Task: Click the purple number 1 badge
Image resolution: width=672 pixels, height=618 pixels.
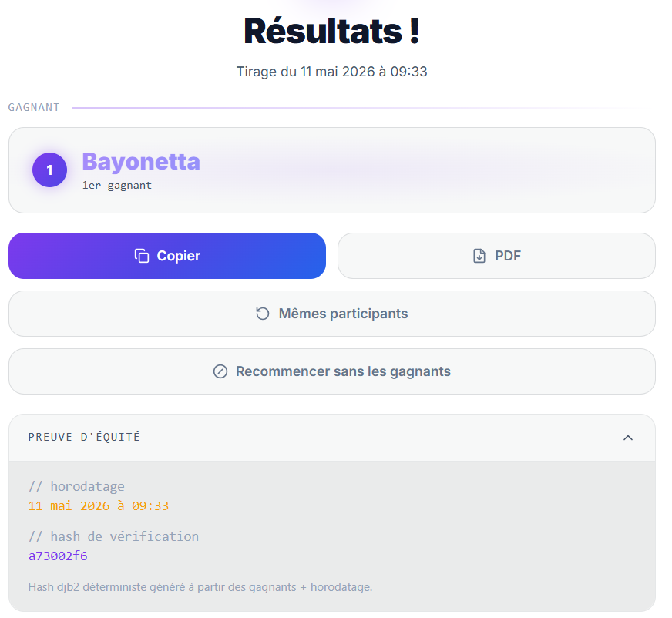Action: (x=50, y=170)
